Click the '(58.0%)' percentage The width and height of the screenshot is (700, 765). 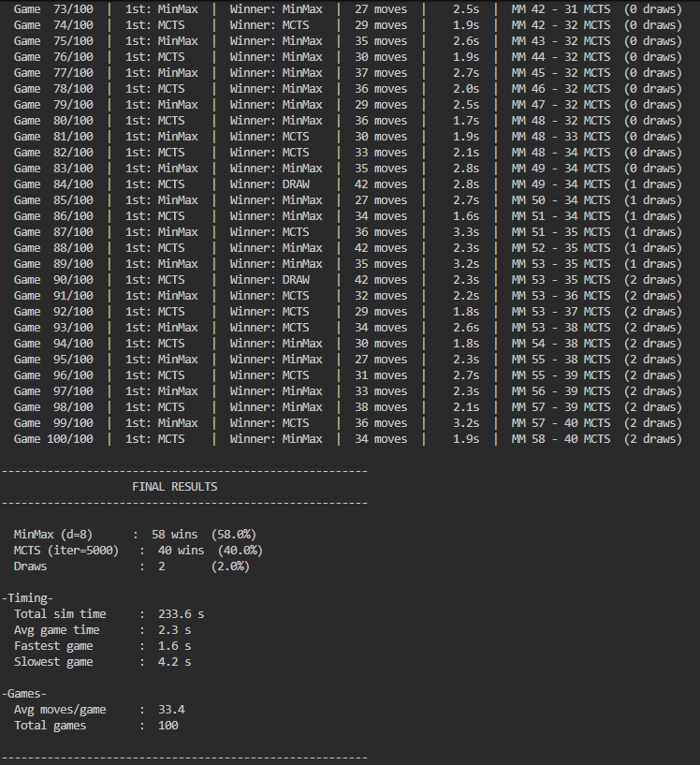point(234,535)
